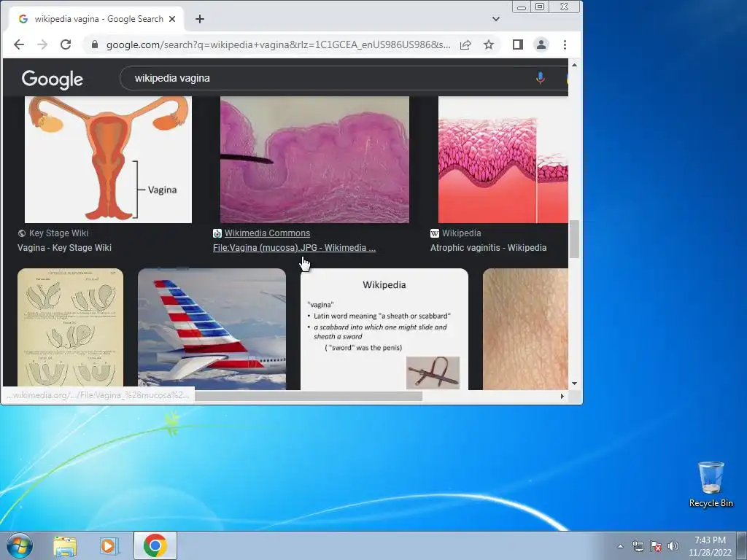Screen dimensions: 747x560
Task: Open the old anatomical drawings thumbnail
Action: [x=71, y=329]
